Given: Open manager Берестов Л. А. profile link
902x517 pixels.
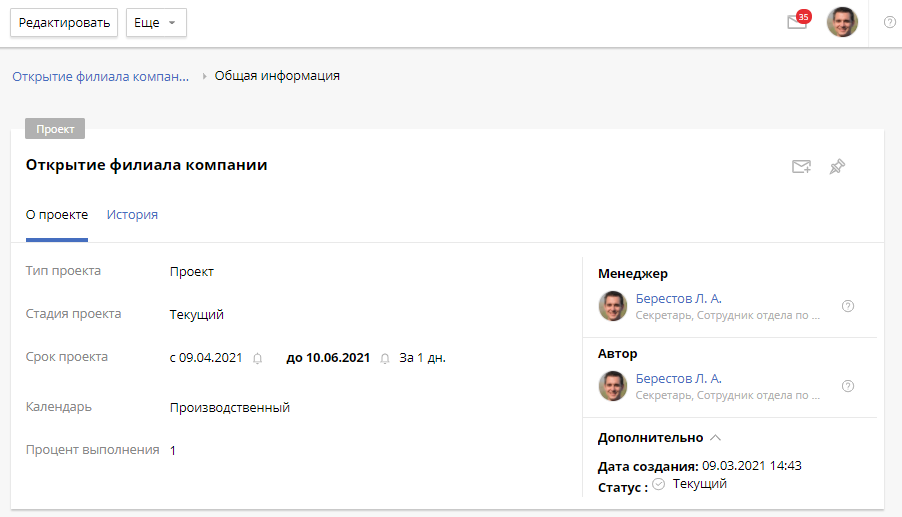Looking at the screenshot, I should tap(678, 298).
